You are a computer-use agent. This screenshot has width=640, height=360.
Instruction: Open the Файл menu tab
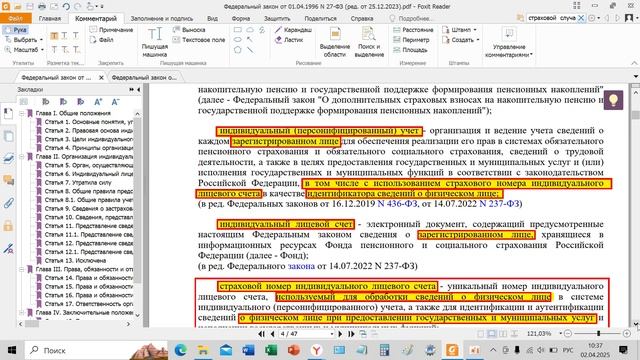point(16,18)
